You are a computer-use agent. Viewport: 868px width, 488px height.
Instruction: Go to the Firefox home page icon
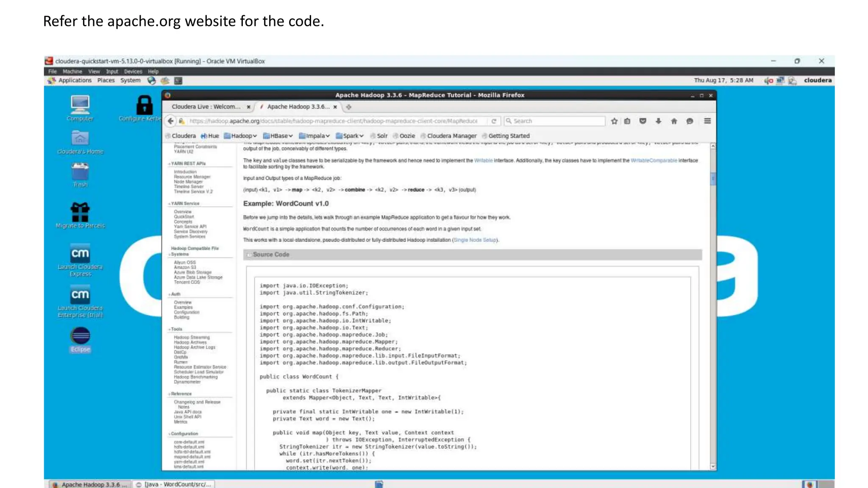[x=674, y=121]
